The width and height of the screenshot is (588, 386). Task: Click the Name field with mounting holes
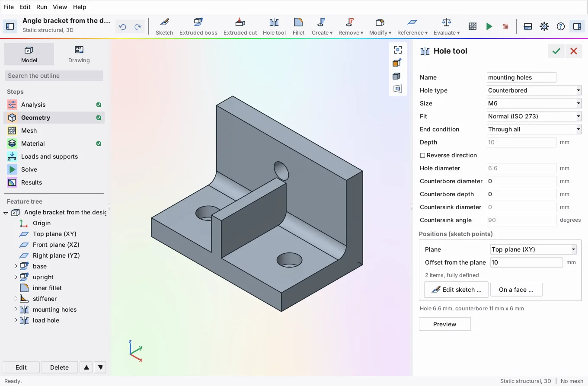pos(521,77)
